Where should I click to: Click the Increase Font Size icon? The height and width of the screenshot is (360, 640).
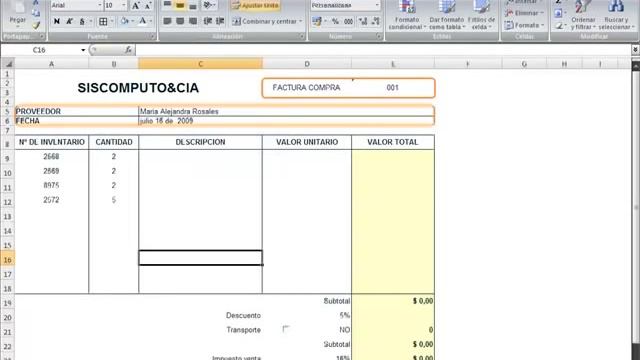tap(136, 5)
